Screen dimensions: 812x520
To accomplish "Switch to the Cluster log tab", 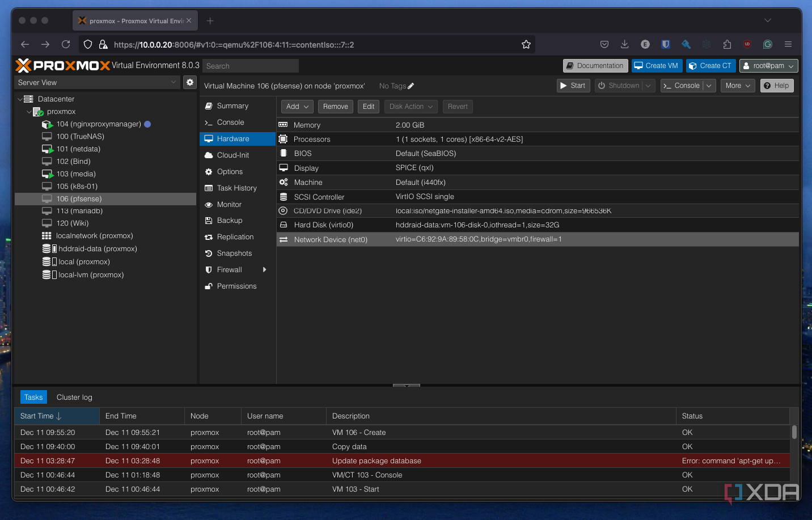I will [74, 398].
